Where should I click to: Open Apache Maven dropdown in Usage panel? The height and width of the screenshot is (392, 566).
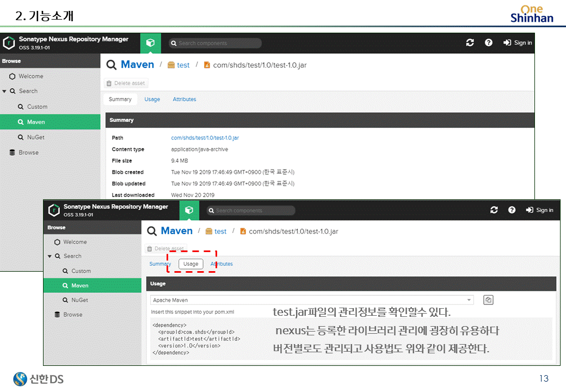[x=312, y=300]
